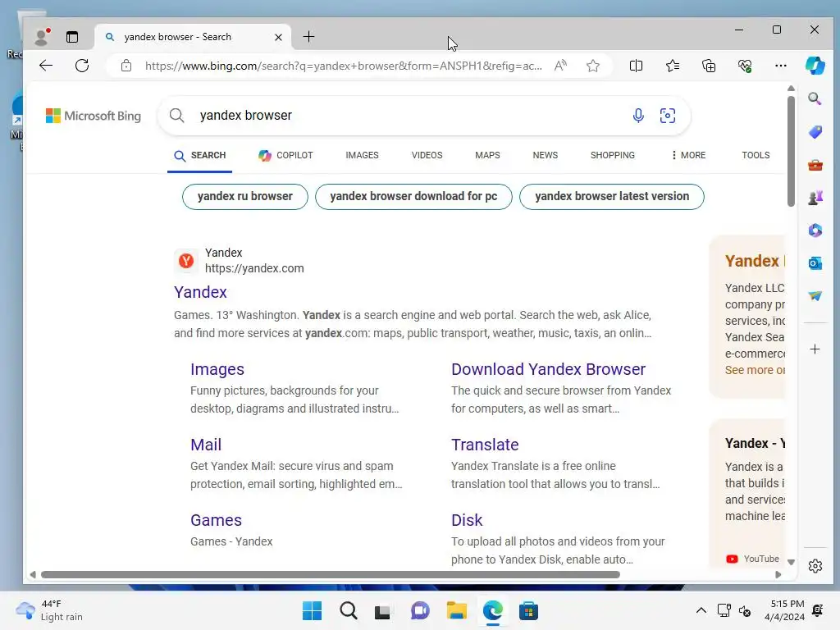Click the address bar URL field

click(x=344, y=66)
